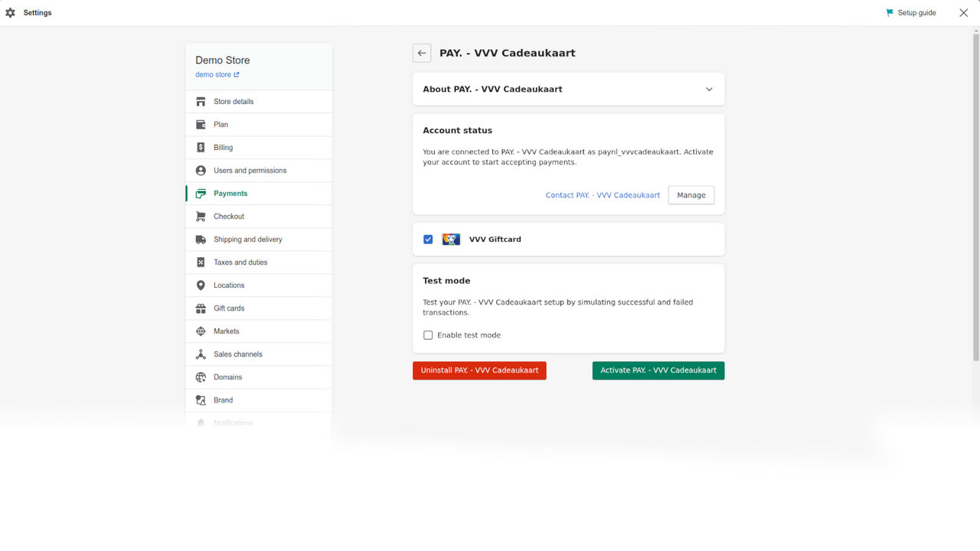980x551 pixels.
Task: Click the Sales channels network icon
Action: [x=201, y=354]
